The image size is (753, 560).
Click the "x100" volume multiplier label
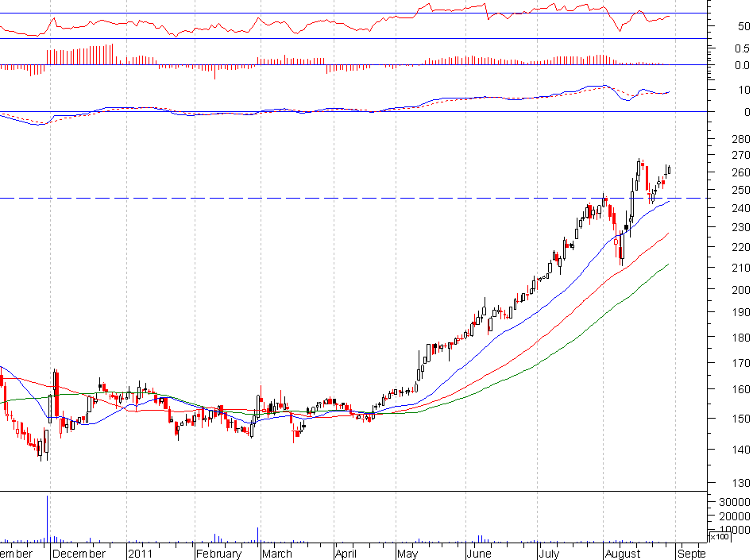tap(720, 536)
